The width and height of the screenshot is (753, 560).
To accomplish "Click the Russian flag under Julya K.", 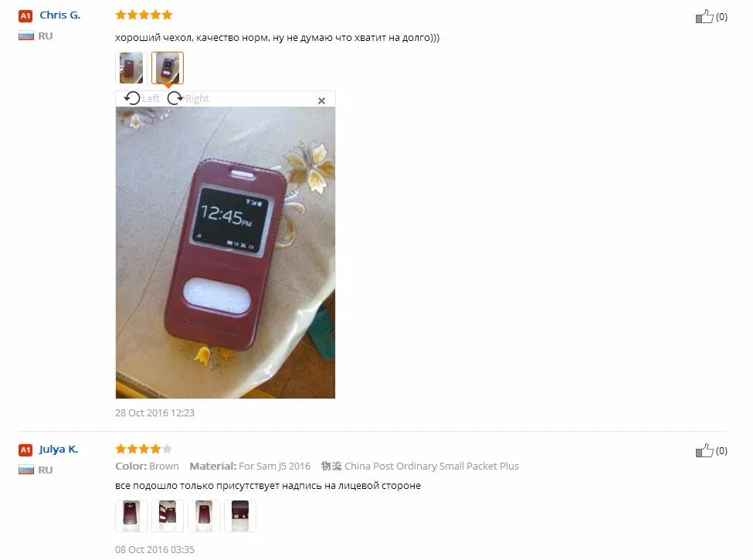I will coord(26,470).
